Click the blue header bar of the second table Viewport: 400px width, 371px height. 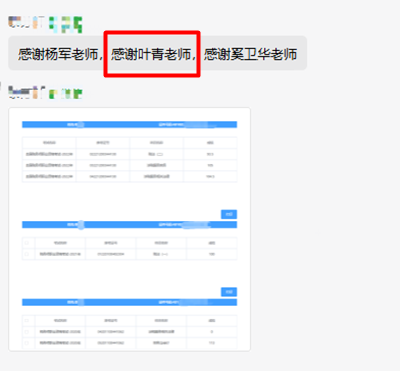click(x=129, y=225)
